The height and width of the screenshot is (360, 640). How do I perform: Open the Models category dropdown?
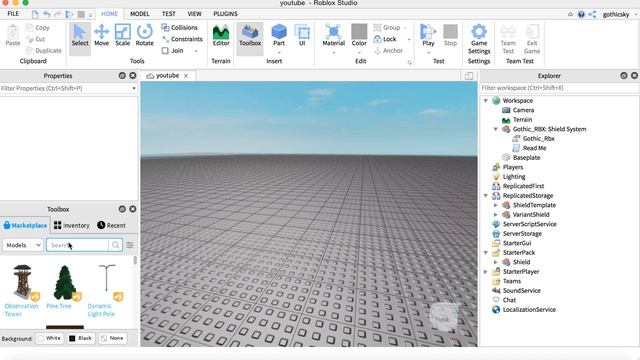pyautogui.click(x=23, y=245)
